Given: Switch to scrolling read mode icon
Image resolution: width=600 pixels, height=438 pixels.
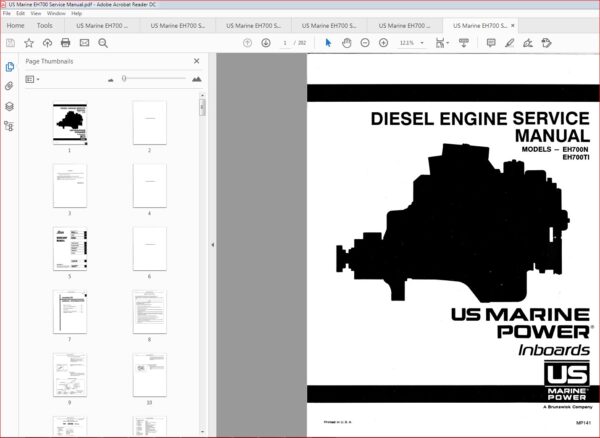Looking at the screenshot, I should [x=464, y=43].
